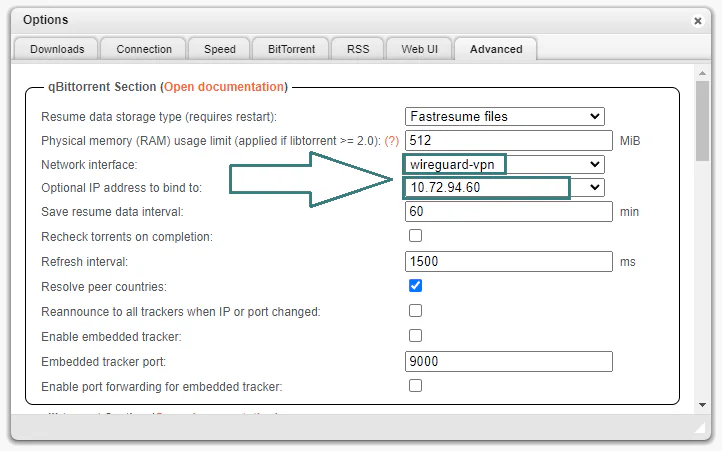Click the dialog resize grip corner
This screenshot has height=451, width=722.
[701, 428]
